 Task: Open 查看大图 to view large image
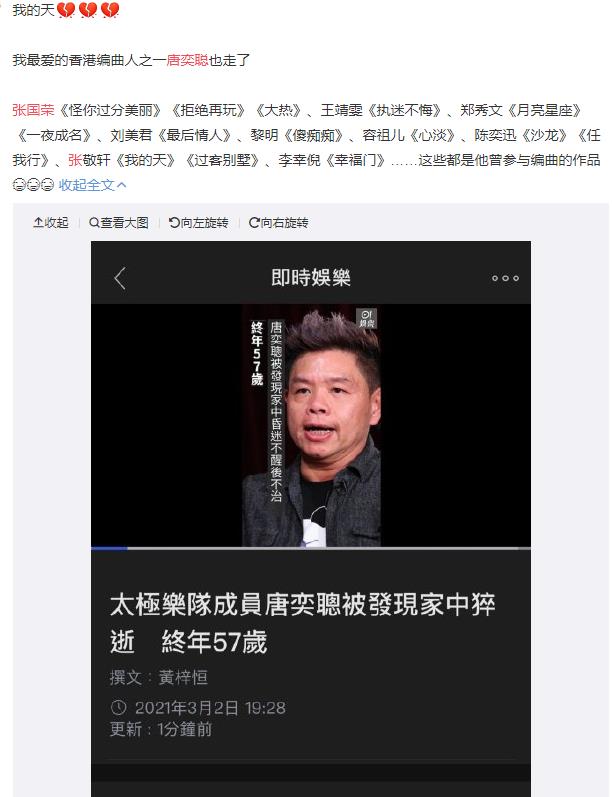point(119,223)
